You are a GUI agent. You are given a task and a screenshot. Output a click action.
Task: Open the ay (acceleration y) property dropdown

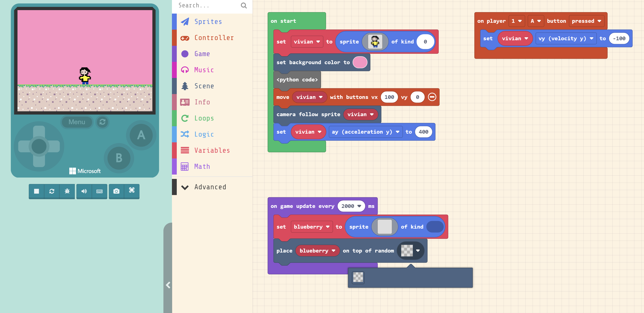pos(366,132)
